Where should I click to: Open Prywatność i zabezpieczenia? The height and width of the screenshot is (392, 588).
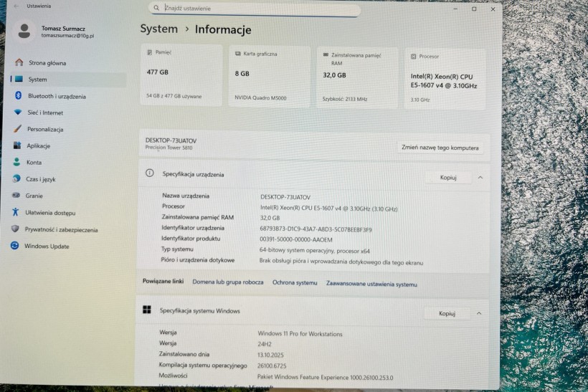61,229
